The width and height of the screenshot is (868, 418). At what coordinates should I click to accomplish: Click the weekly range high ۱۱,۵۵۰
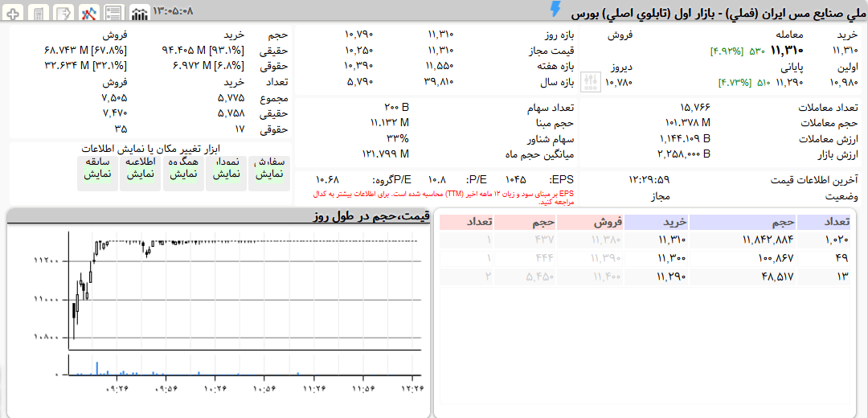[x=440, y=67]
